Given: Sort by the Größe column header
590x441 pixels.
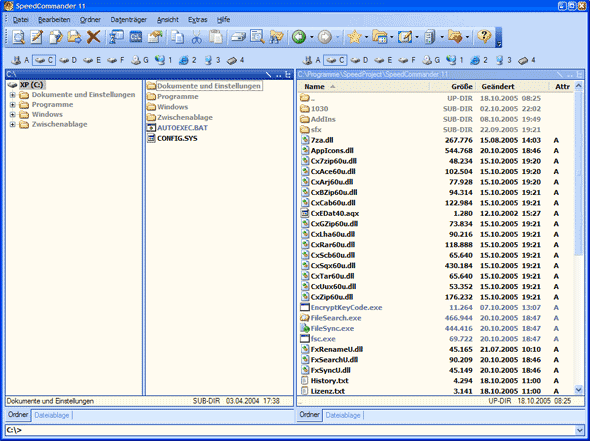Looking at the screenshot, I should (x=453, y=87).
